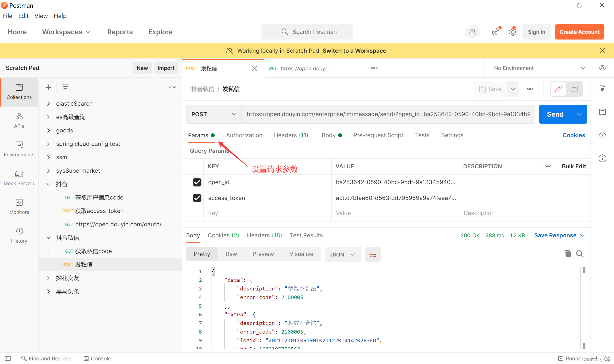The image size is (614, 364).
Task: Click environment quick look eye icon
Action: [x=602, y=68]
